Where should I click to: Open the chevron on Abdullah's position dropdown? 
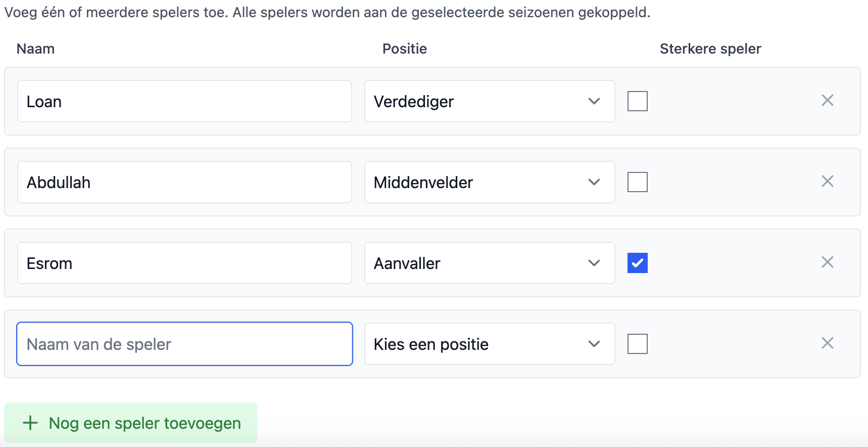(594, 182)
